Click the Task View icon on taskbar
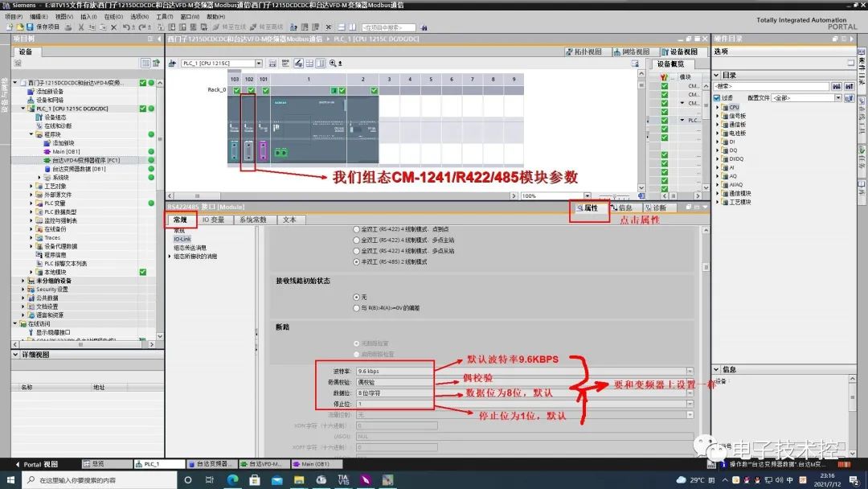Viewport: 868px width, 489px height. tap(209, 479)
